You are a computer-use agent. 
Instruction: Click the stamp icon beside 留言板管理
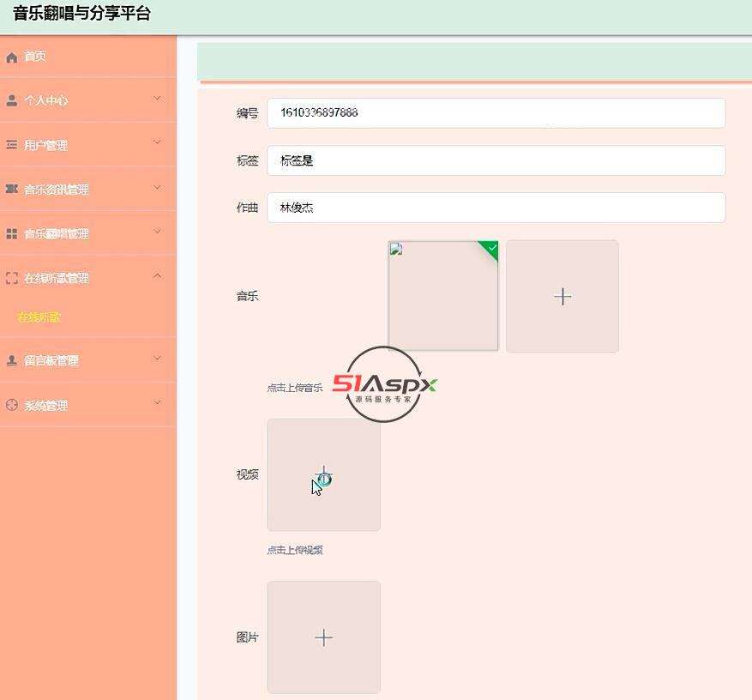(12, 360)
